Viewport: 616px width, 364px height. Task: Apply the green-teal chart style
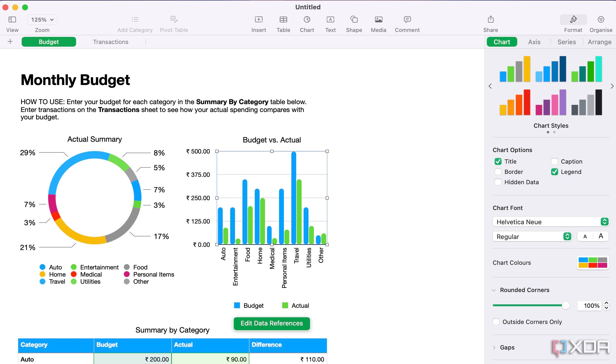click(x=587, y=69)
